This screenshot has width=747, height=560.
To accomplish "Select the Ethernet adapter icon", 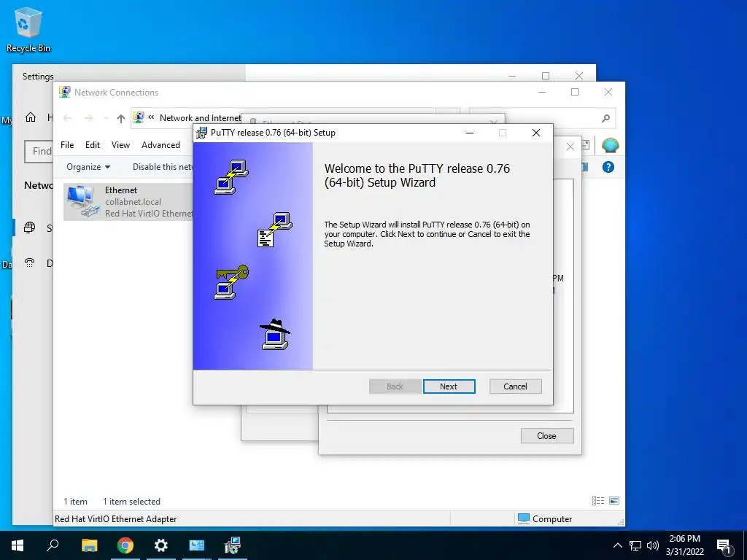I will pyautogui.click(x=82, y=202).
